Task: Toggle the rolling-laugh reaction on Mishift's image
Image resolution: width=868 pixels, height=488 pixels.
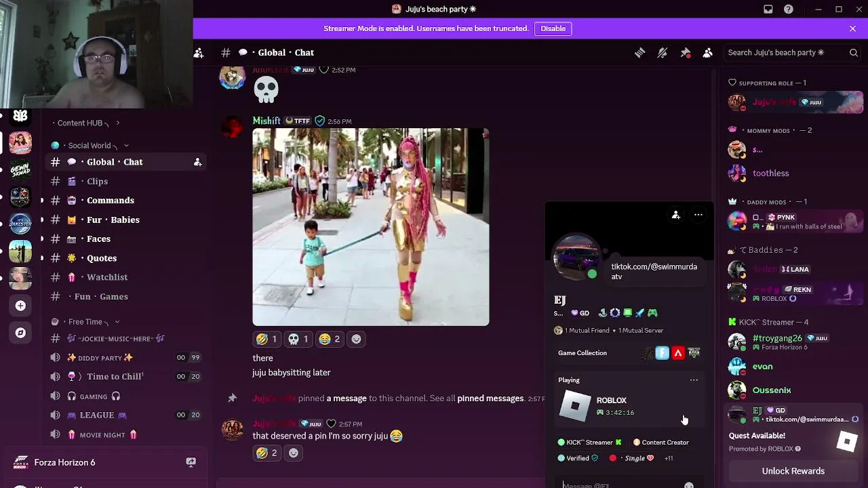Action: click(x=267, y=339)
